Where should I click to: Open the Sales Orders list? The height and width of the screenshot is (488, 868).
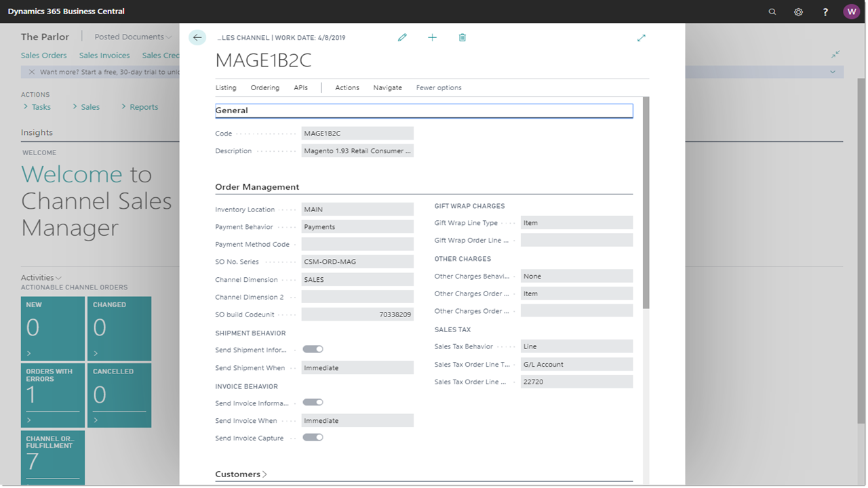click(x=43, y=55)
